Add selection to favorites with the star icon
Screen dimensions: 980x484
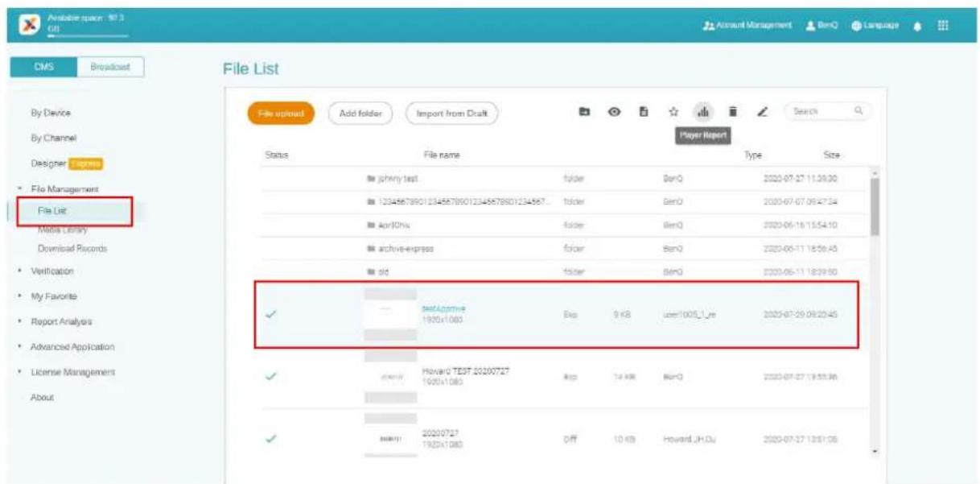(672, 113)
